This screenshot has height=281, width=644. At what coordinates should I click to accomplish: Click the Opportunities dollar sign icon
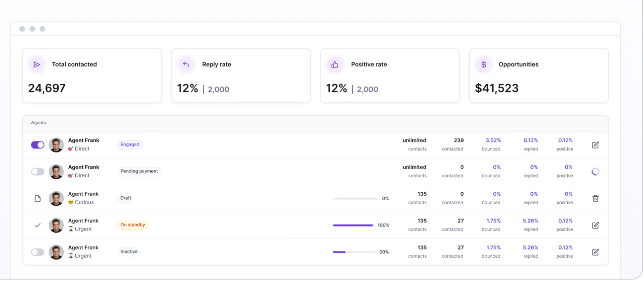point(483,65)
